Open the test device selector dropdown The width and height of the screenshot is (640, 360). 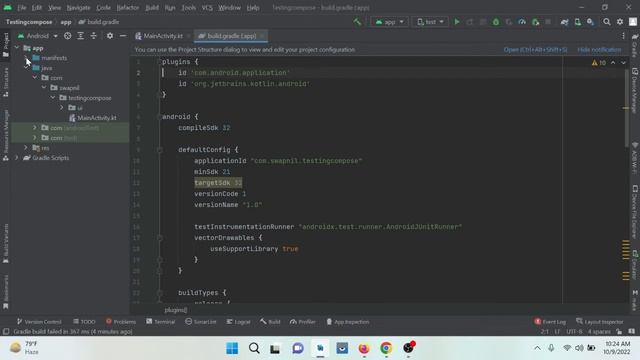(430, 22)
